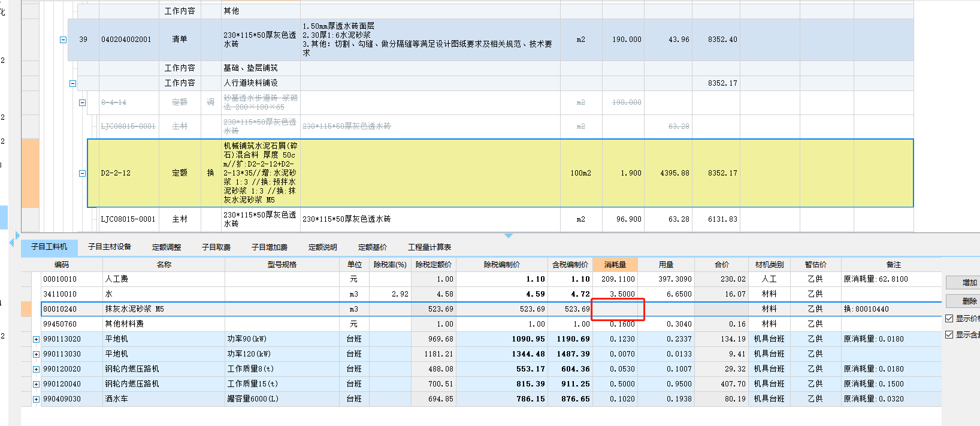Click the 换 marker in the D2-2-12 row
Viewport: 980px width, 426px height.
210,173
